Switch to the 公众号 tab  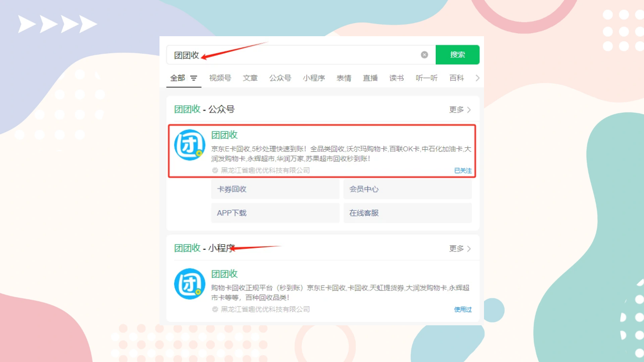[280, 78]
